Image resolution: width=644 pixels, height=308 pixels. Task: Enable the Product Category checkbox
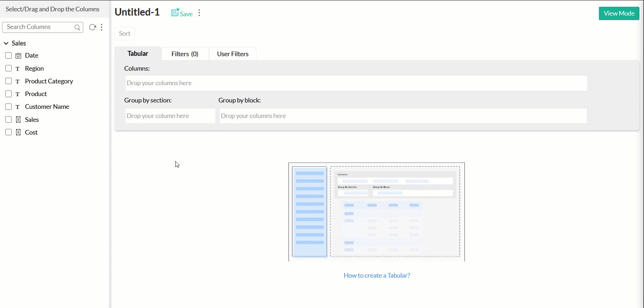[8, 81]
